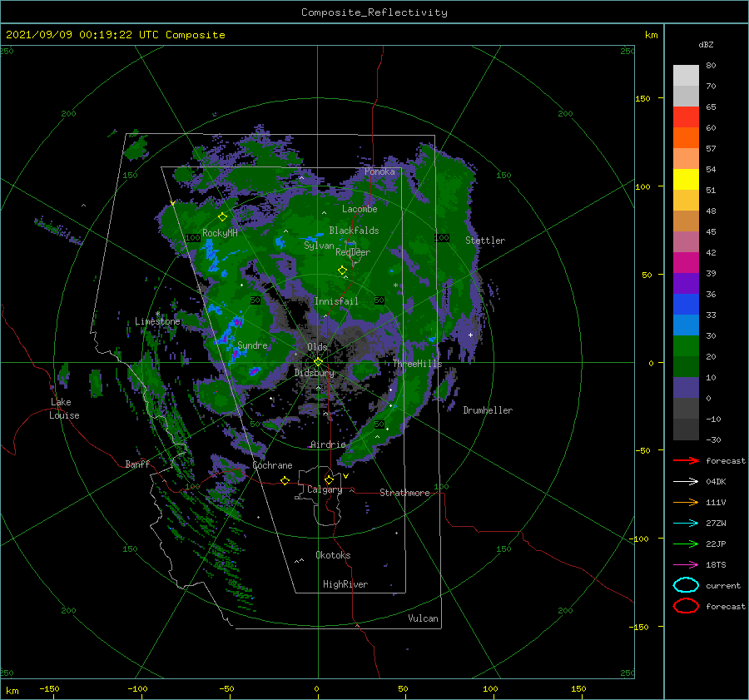Click the RedDeer city label
This screenshot has height=700, width=749.
click(353, 252)
